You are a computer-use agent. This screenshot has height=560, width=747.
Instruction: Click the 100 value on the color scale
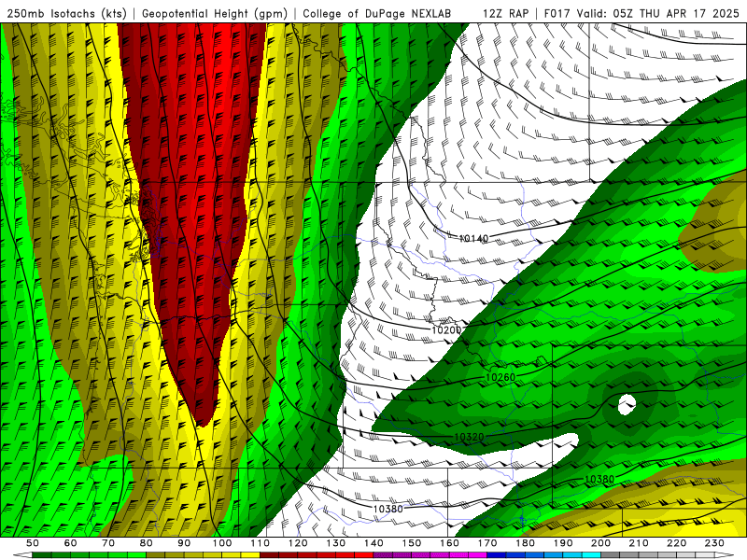(222, 543)
